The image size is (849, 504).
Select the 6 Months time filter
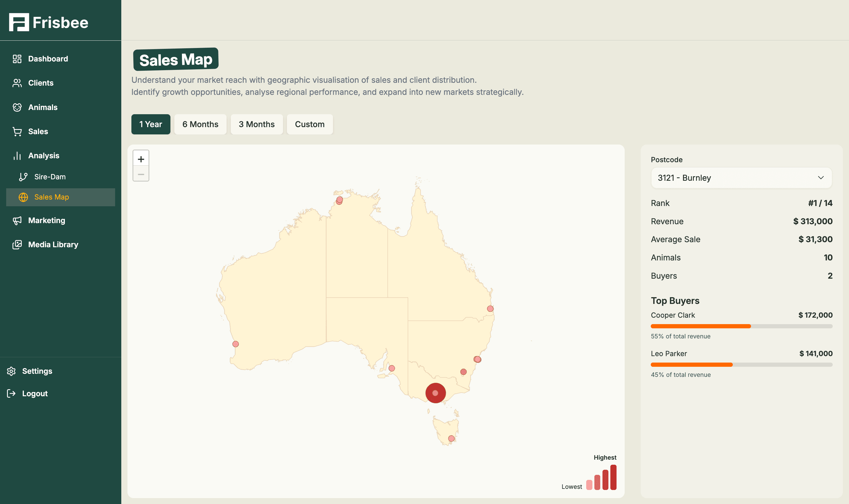(x=200, y=124)
